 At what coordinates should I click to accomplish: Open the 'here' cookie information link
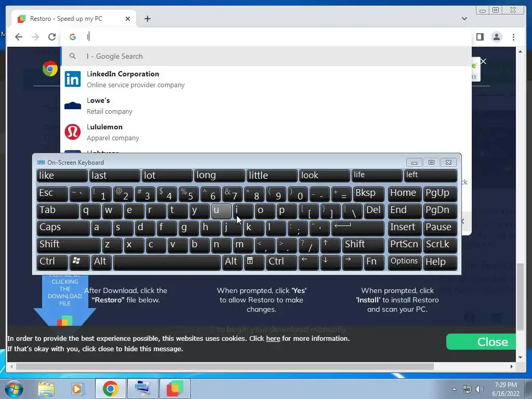273,339
